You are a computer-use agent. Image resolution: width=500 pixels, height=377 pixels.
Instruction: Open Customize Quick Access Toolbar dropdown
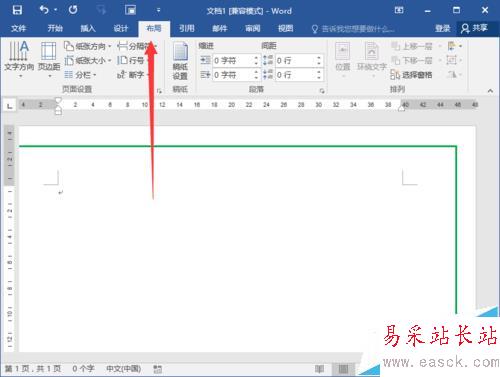click(x=158, y=10)
